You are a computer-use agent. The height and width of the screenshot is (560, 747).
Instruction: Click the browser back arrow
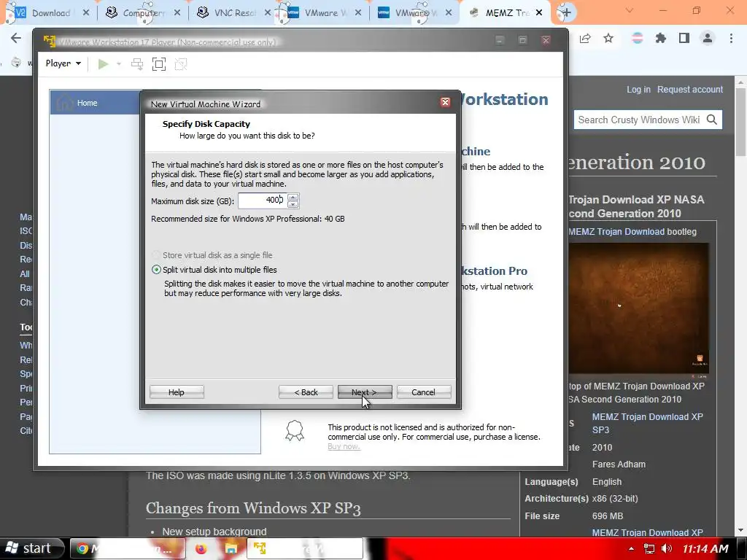pos(16,38)
